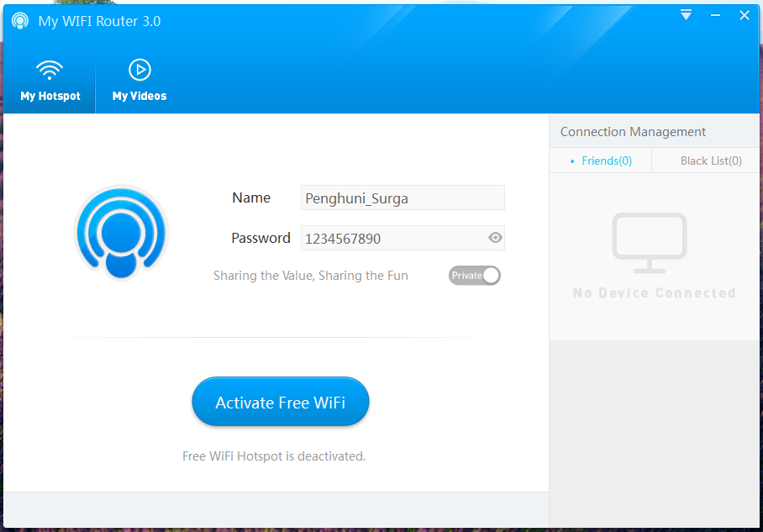Click the Activate Free WiFi button
763x532 pixels.
281,402
